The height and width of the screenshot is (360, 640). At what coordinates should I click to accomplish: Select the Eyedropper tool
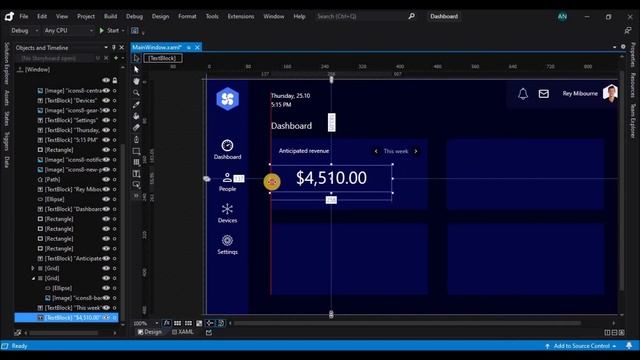coord(136,104)
